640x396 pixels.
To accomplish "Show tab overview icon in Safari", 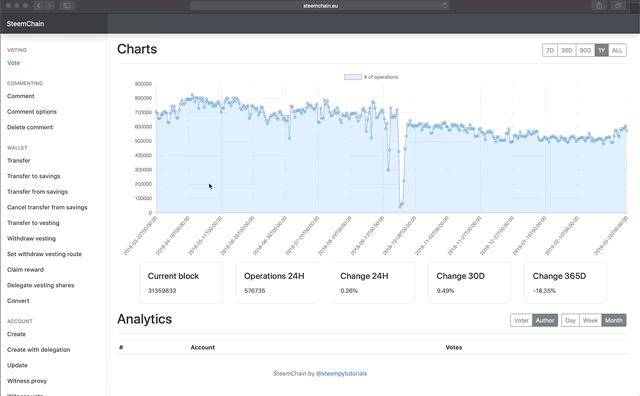I will coord(618,6).
